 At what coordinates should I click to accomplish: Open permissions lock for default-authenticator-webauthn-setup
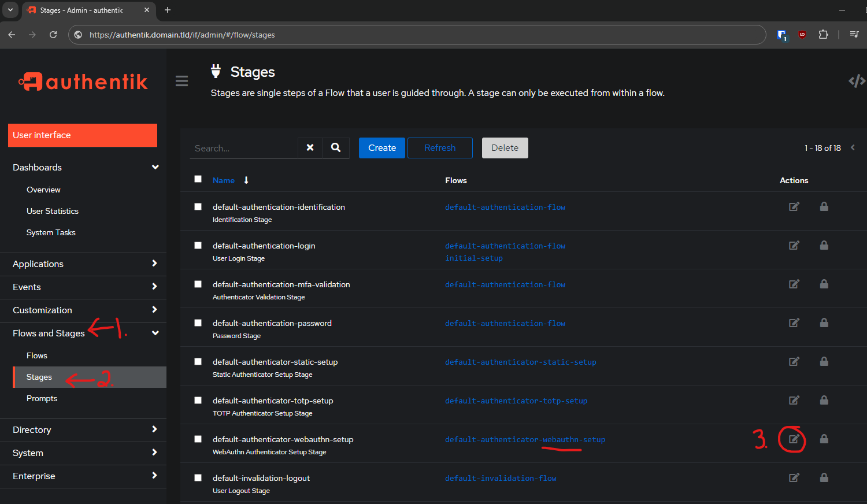(824, 439)
